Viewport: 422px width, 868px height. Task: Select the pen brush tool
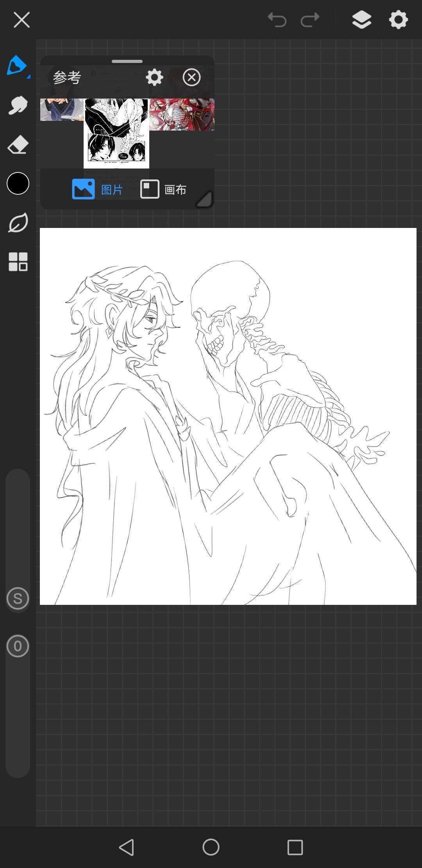(17, 65)
